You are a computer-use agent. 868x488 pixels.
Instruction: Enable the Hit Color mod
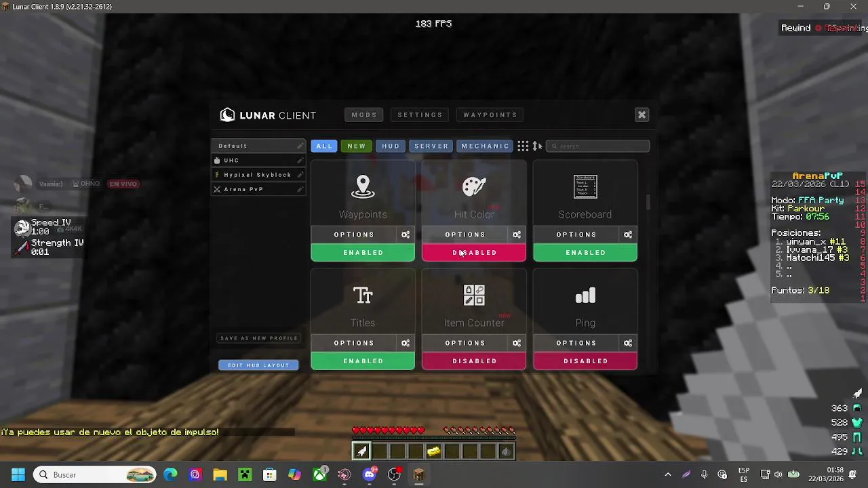point(474,253)
